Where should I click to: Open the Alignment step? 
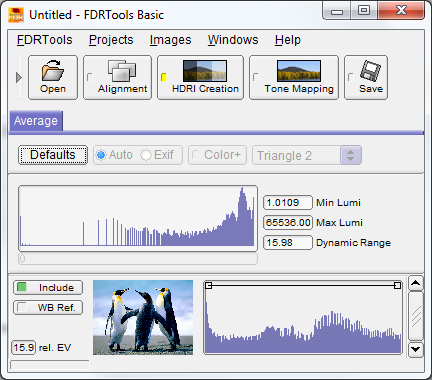[x=117, y=77]
